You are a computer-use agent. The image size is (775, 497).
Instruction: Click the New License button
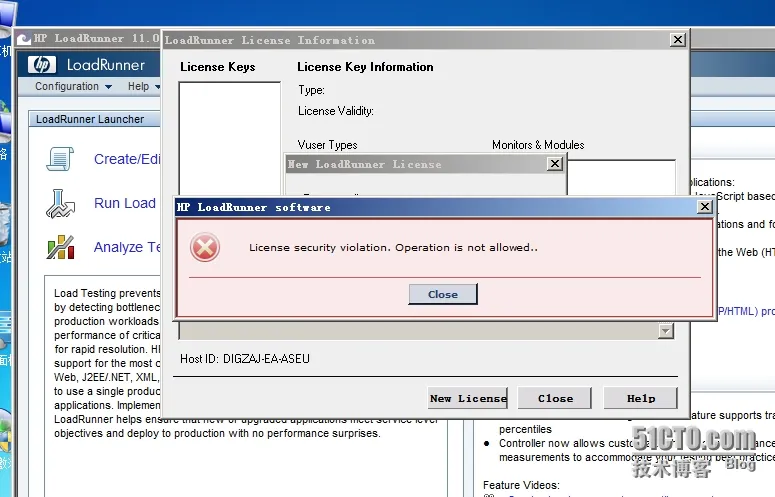468,398
